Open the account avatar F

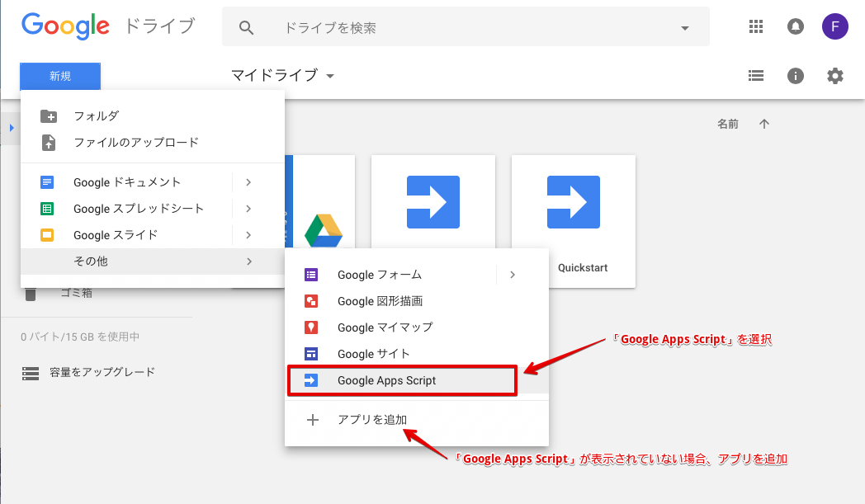point(834,27)
